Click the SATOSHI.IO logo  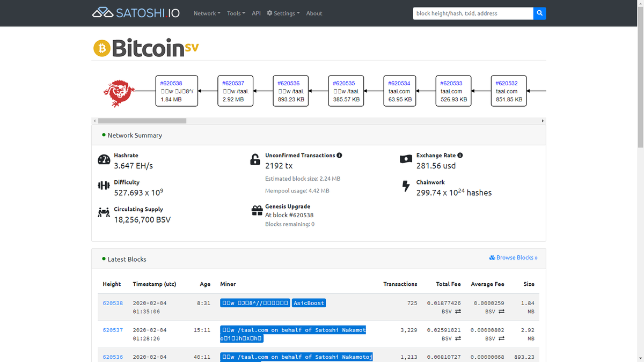click(136, 13)
